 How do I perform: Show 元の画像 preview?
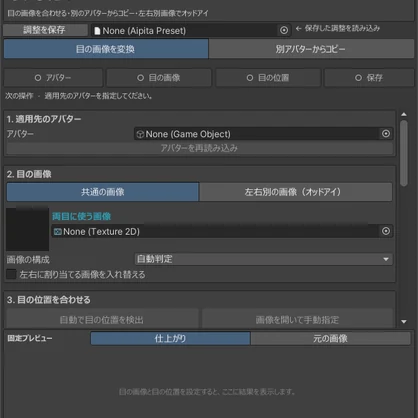click(331, 339)
